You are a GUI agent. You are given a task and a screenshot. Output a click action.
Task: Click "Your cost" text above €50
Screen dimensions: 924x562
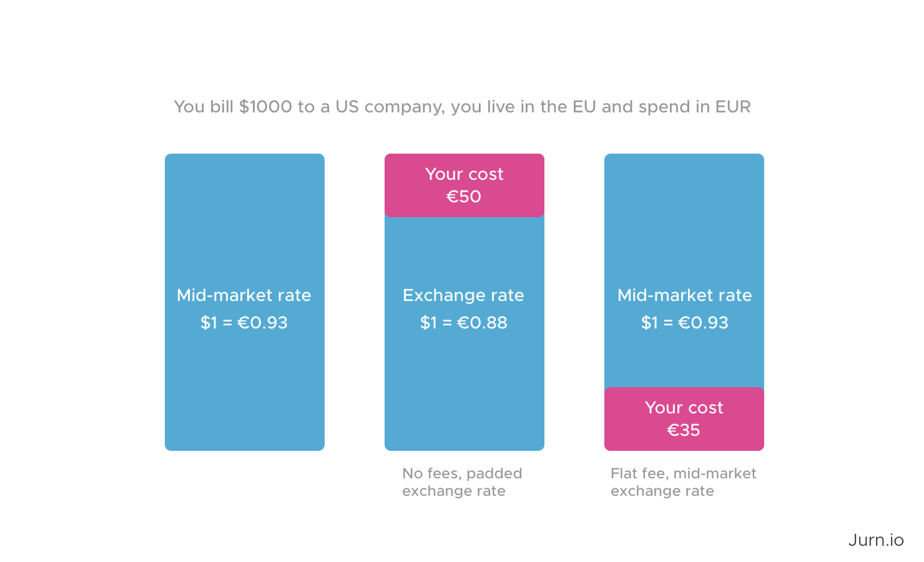[464, 174]
